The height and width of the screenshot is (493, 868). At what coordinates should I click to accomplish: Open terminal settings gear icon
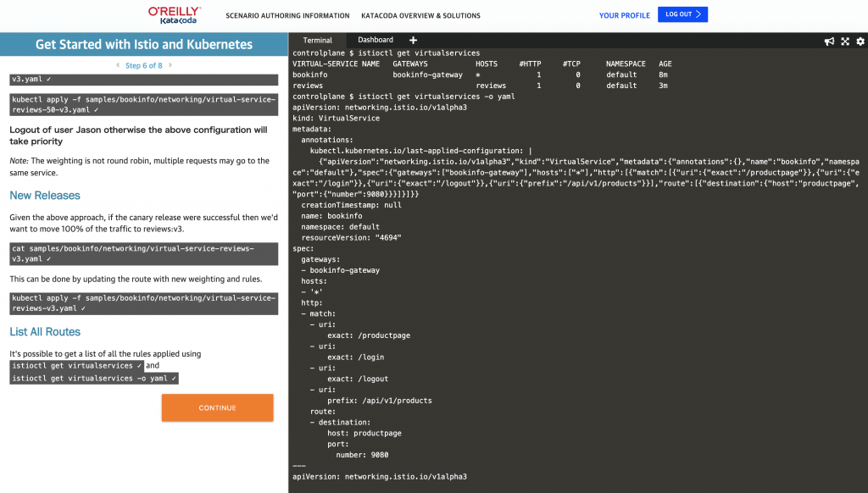pos(860,42)
